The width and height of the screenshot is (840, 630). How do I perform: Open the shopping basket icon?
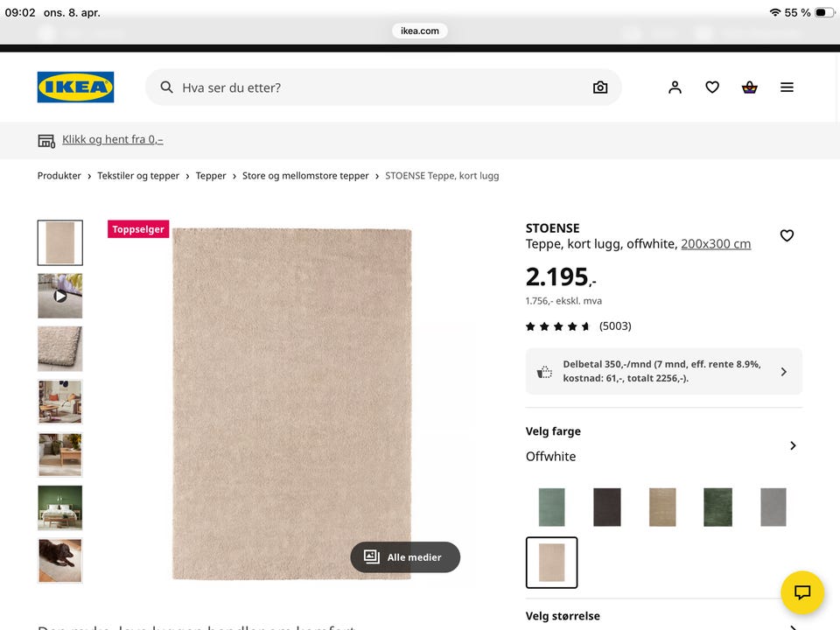click(750, 87)
